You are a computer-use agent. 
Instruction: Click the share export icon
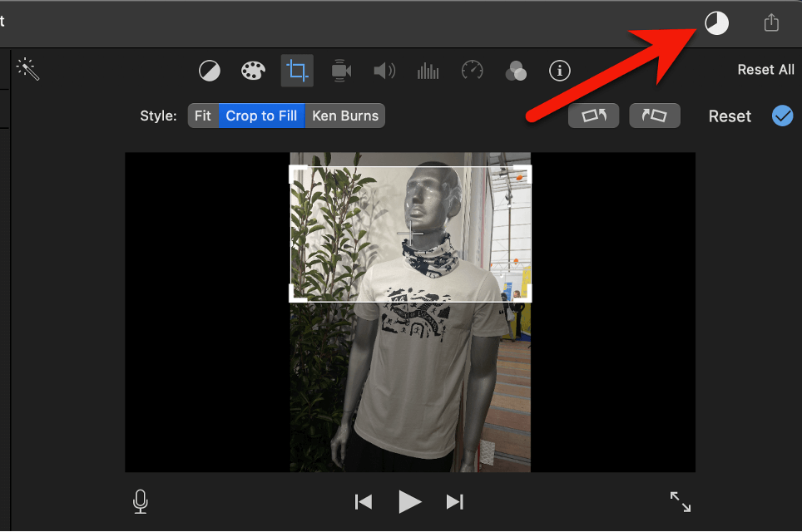pyautogui.click(x=771, y=22)
